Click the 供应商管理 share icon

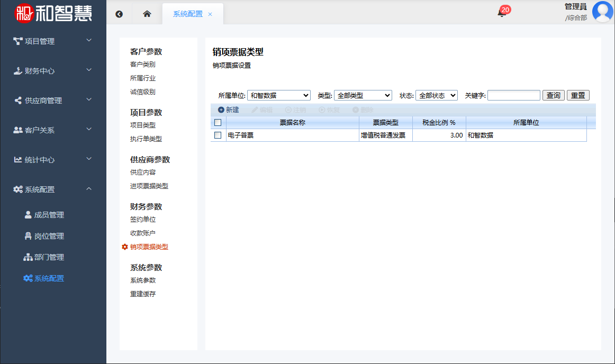pos(18,101)
